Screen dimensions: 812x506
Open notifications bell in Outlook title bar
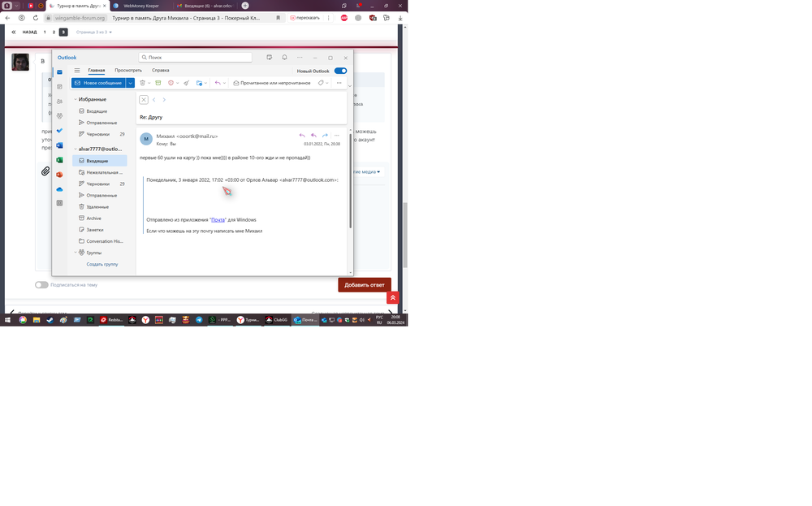pyautogui.click(x=284, y=58)
